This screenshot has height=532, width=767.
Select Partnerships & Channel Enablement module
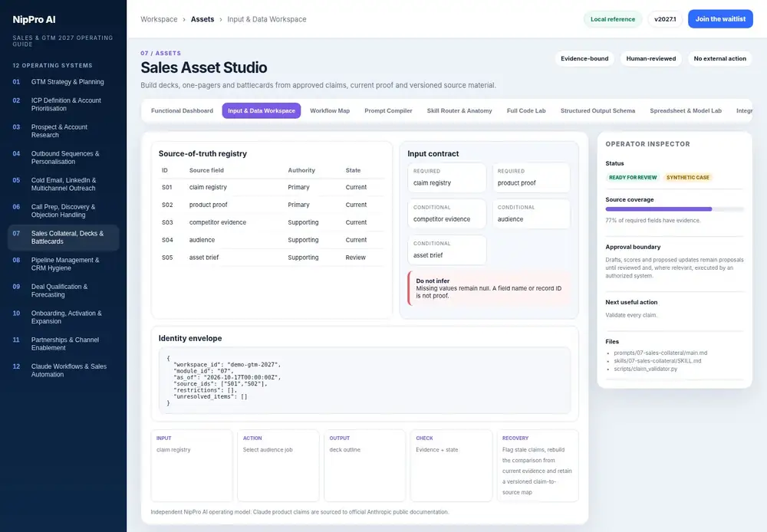pos(64,343)
